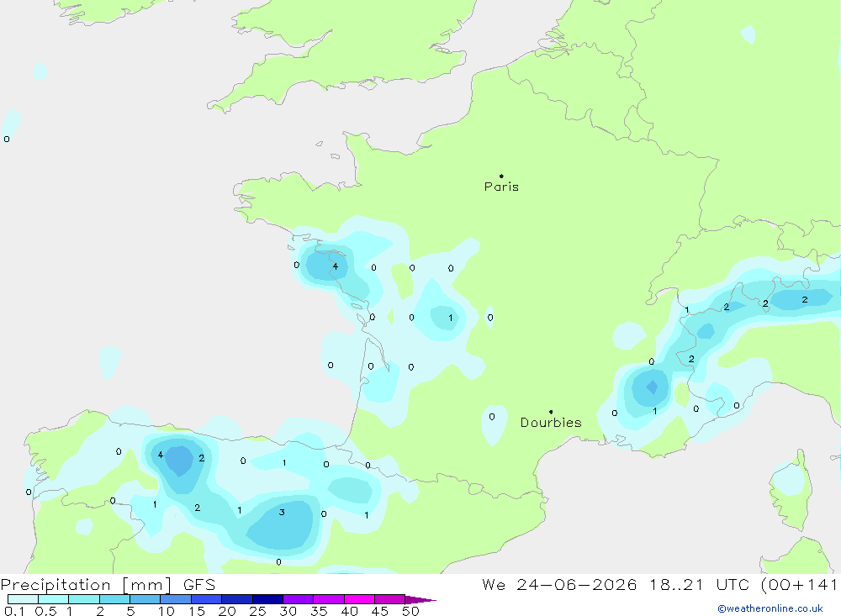This screenshot has width=841, height=616.
Task: Select the Dourbies marker dot
Action: click(551, 412)
